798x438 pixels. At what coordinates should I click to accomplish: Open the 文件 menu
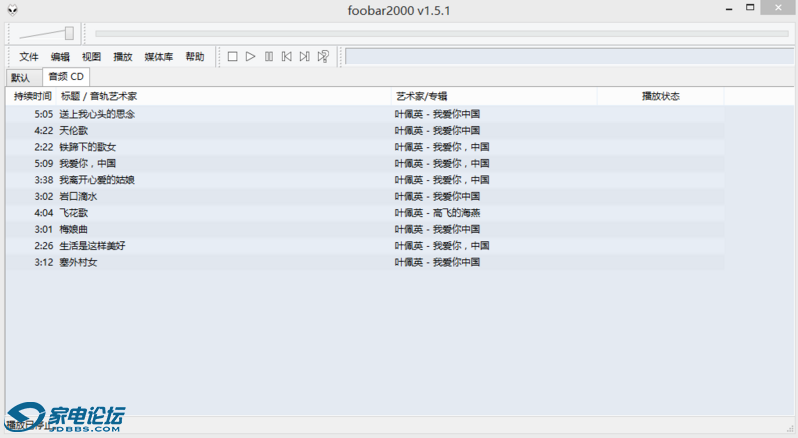pyautogui.click(x=29, y=57)
